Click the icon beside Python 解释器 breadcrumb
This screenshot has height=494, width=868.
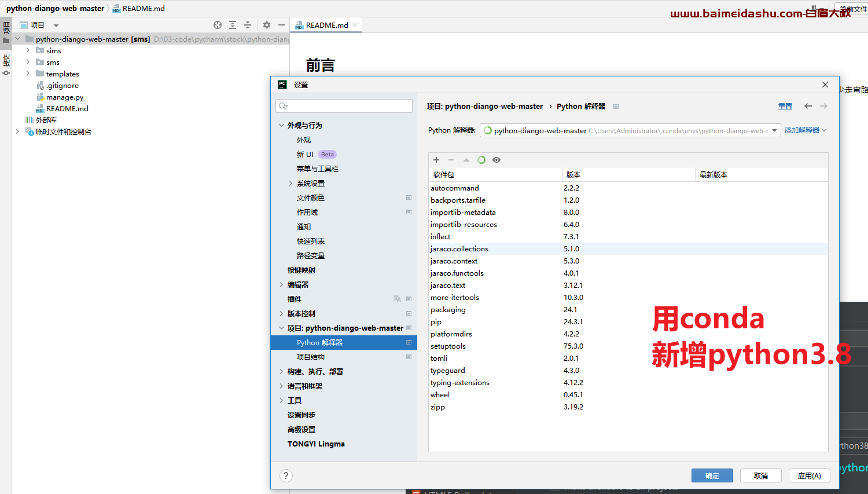616,107
